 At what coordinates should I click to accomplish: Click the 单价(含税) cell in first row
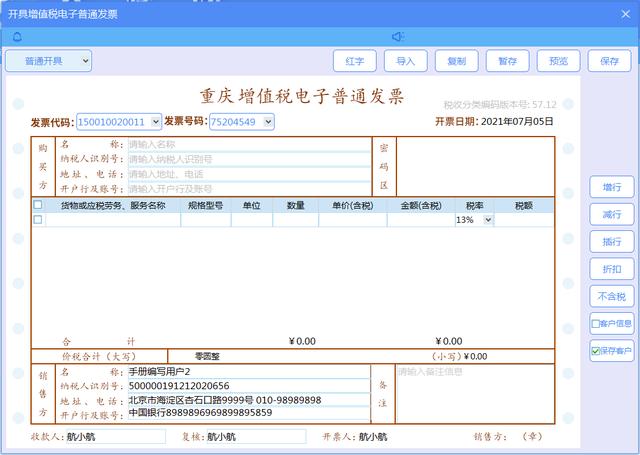coord(353,220)
